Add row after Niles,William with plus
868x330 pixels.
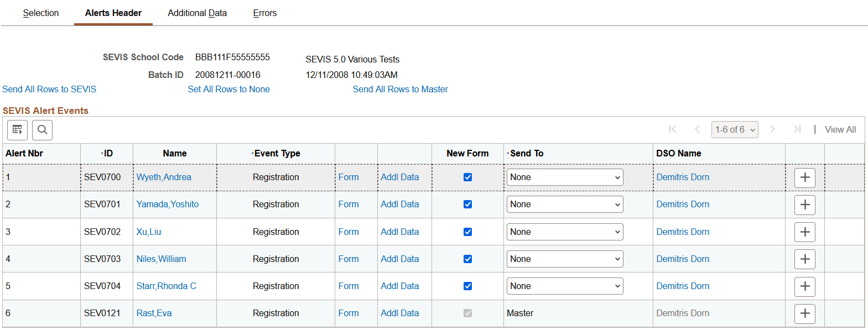tap(805, 259)
